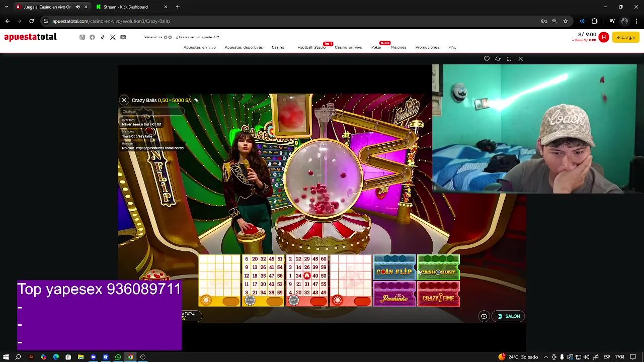Click the video toggle icon beside Salón
Image resolution: width=644 pixels, height=362 pixels.
pyautogui.click(x=484, y=316)
